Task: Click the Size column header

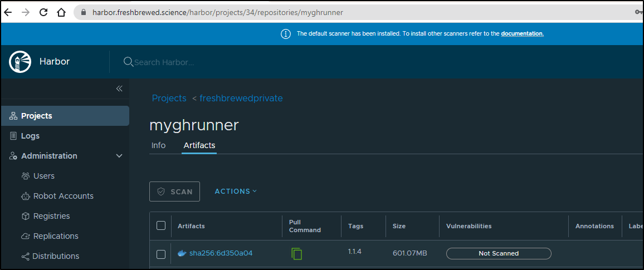Action: click(x=399, y=226)
